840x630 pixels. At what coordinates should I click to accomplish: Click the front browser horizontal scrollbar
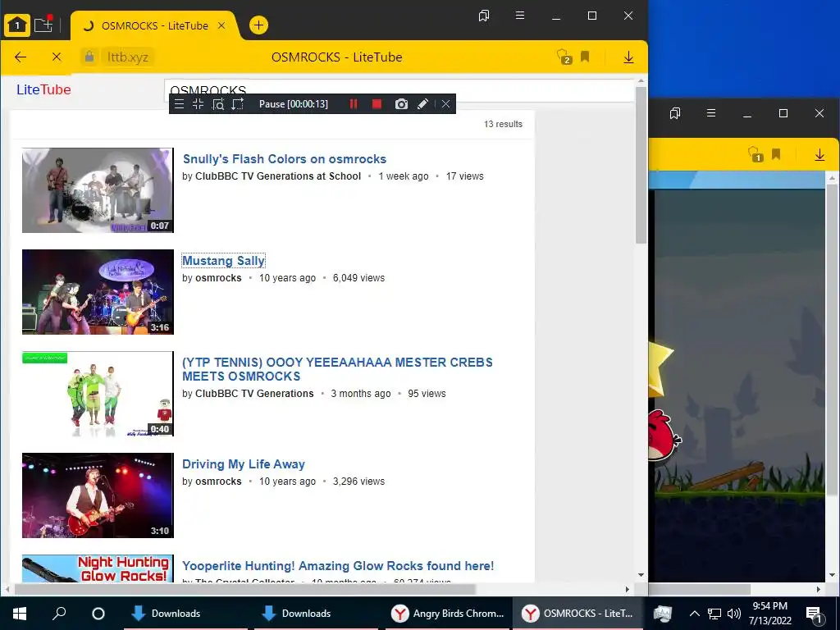[x=244, y=589]
